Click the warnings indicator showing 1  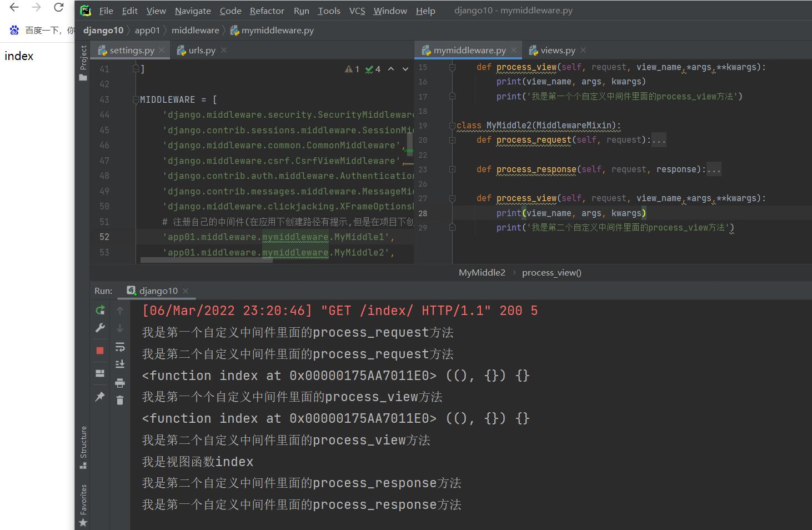tap(352, 69)
